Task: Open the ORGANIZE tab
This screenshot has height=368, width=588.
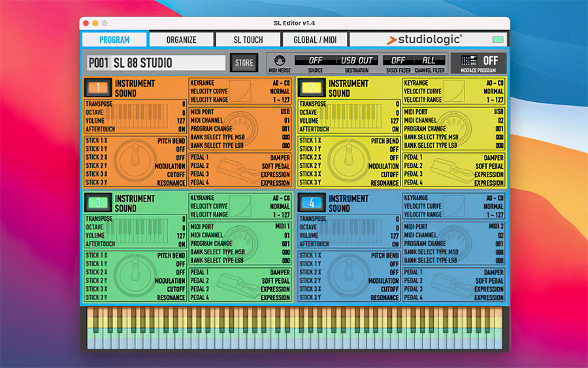Action: [181, 39]
